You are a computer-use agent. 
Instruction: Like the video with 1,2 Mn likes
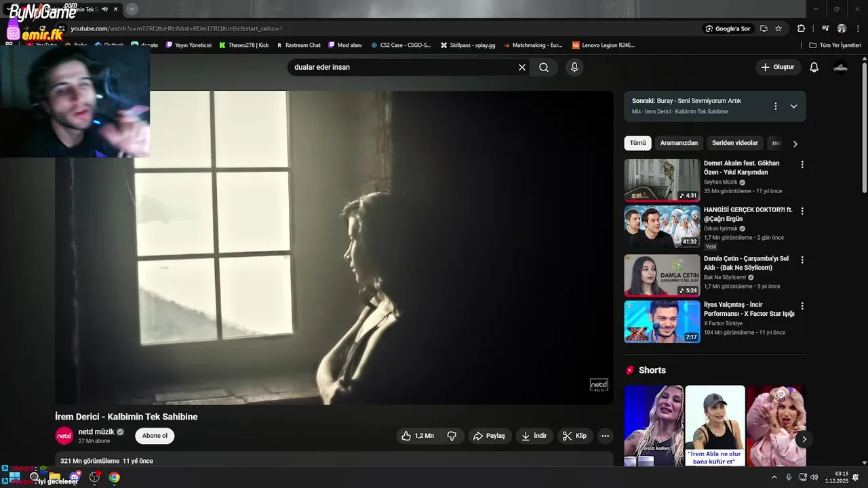[x=418, y=436]
